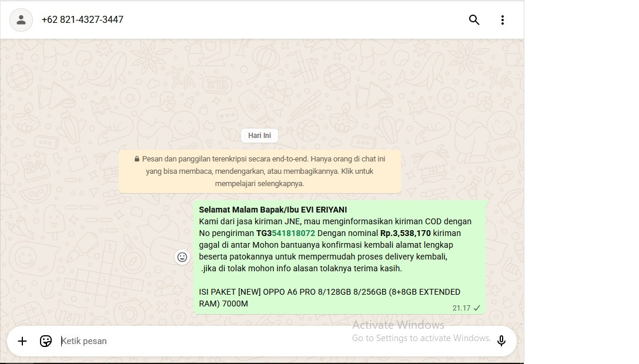
Task: Select the text Rp.3,538,170
Action: pos(406,233)
